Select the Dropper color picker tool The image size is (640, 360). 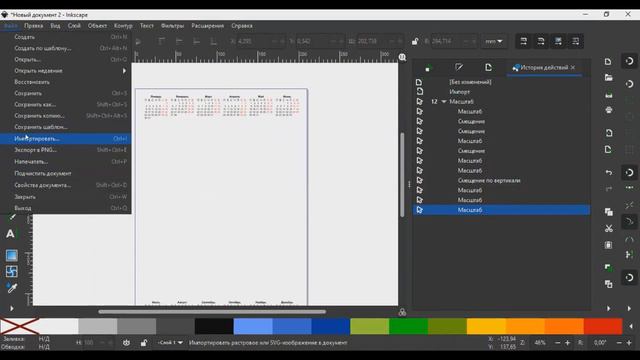[x=11, y=288]
